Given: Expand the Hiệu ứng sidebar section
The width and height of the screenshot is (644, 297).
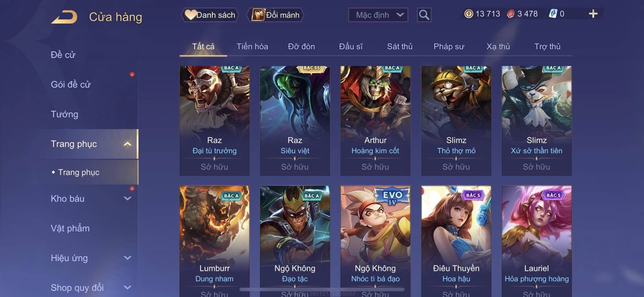Looking at the screenshot, I should coord(127,258).
